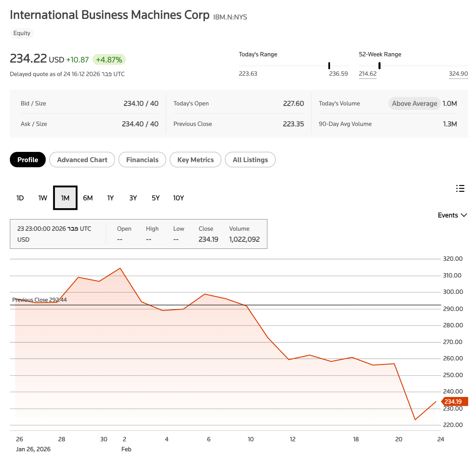Click the 52-Week Range slider marker
Screen dimensions: 476x456
point(379,66)
